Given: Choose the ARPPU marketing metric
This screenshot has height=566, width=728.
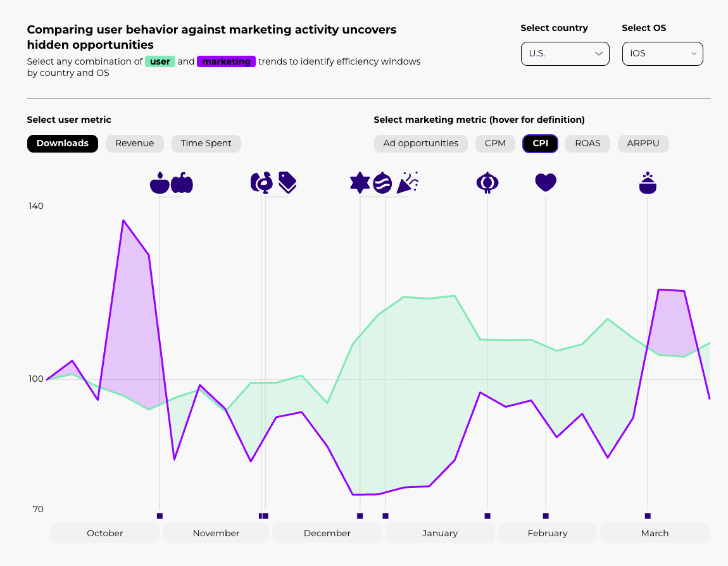Looking at the screenshot, I should click(x=643, y=144).
